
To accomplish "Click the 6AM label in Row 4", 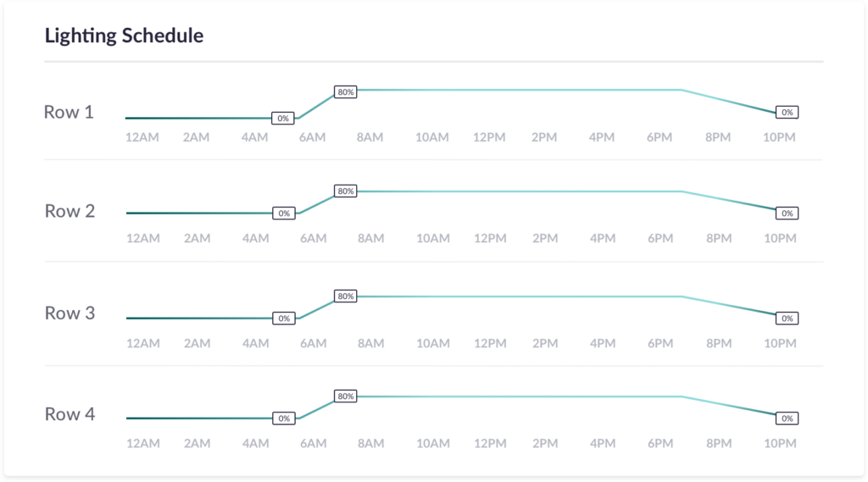I will pos(314,443).
